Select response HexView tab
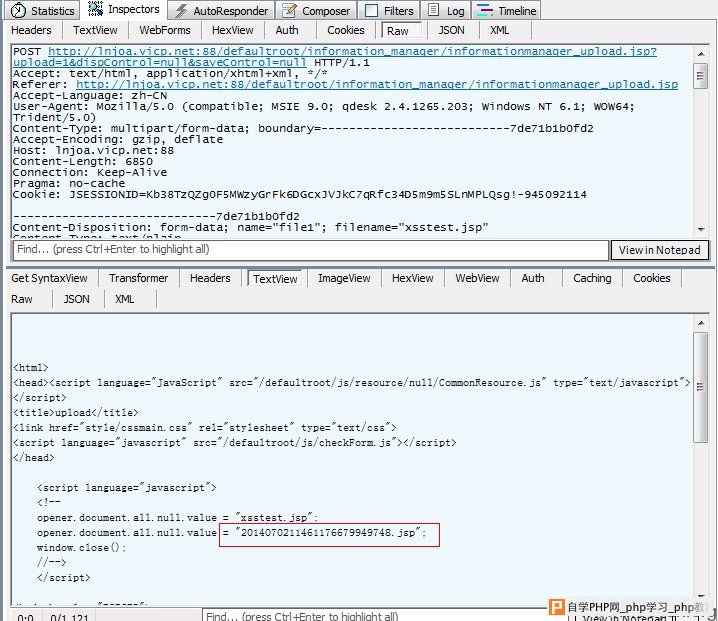 [x=413, y=278]
